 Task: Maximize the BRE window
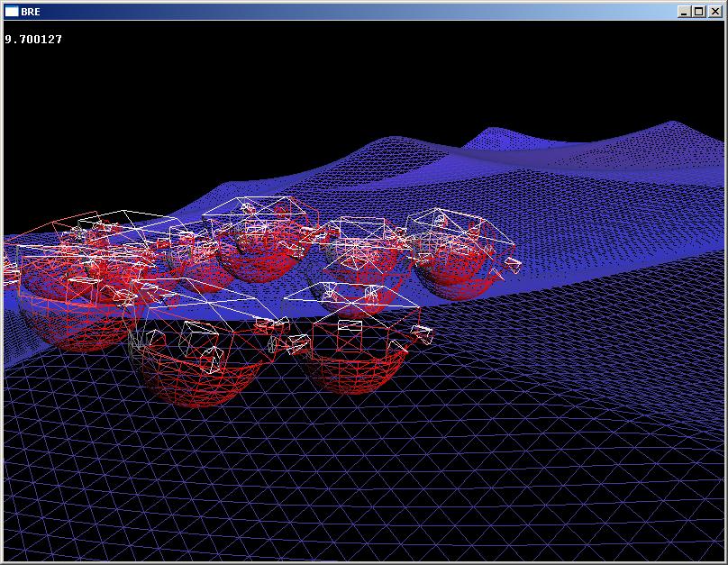[x=699, y=12]
